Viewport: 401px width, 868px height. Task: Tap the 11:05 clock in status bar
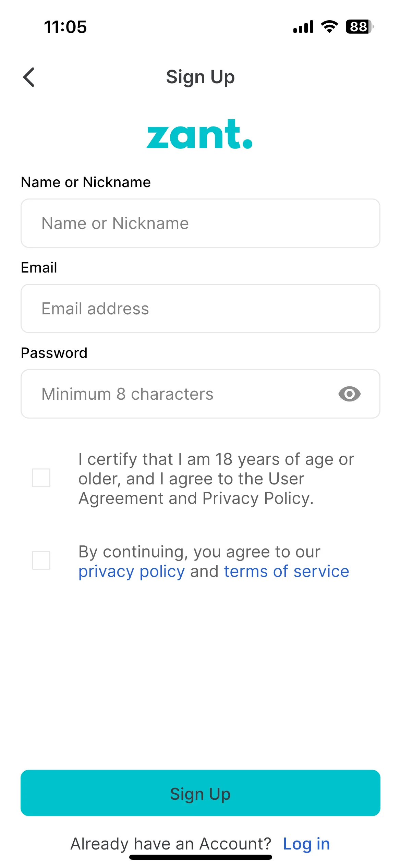(x=65, y=27)
